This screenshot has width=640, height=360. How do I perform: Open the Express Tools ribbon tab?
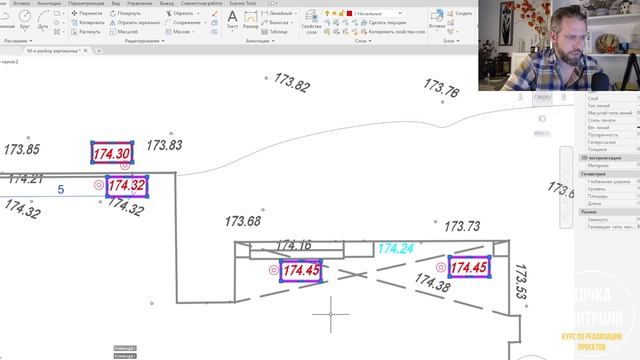click(x=243, y=3)
